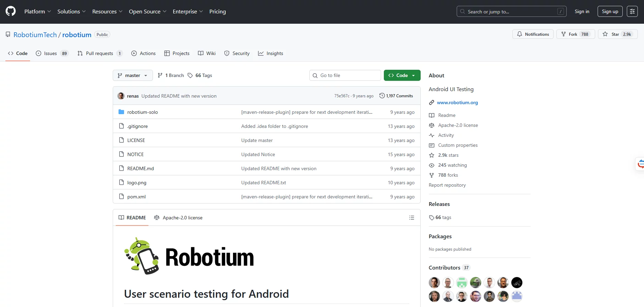Open the Robotium logo image in README
This screenshot has height=307, width=644.
[189, 256]
